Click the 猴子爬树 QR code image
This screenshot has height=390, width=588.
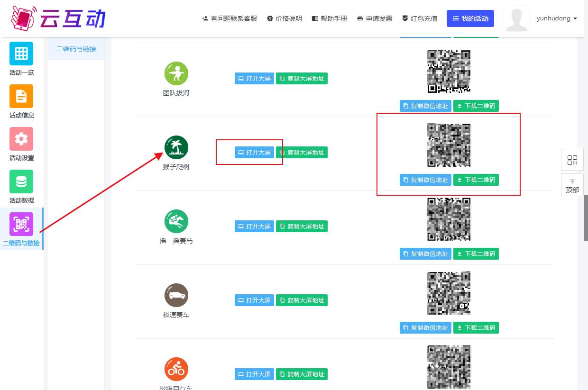(x=449, y=145)
